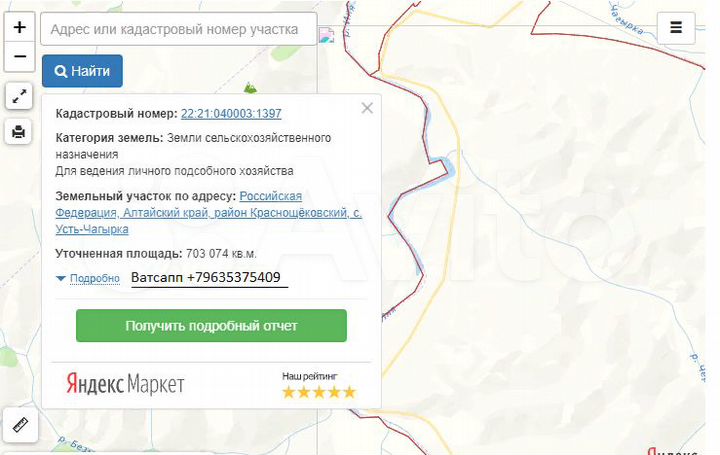The image size is (720, 455).
Task: Print the map using the printer icon
Action: 18,132
